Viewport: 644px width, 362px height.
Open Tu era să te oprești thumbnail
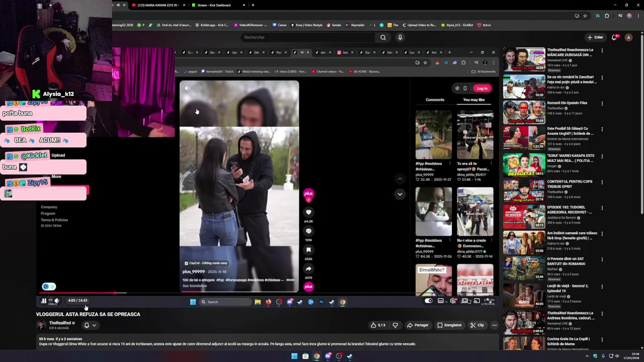[x=475, y=135]
